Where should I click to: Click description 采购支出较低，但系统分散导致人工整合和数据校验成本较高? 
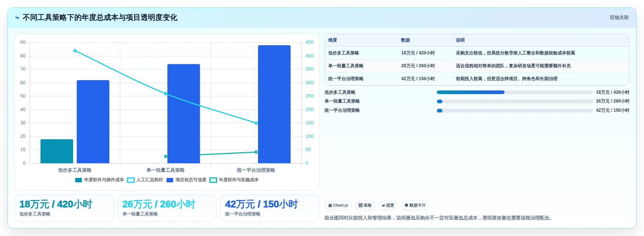pos(516,53)
